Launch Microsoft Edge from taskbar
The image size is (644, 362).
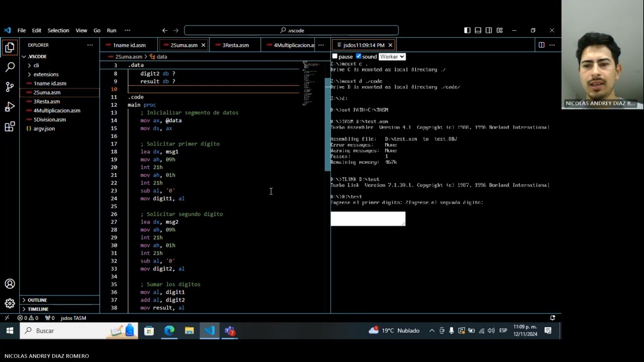(169, 330)
